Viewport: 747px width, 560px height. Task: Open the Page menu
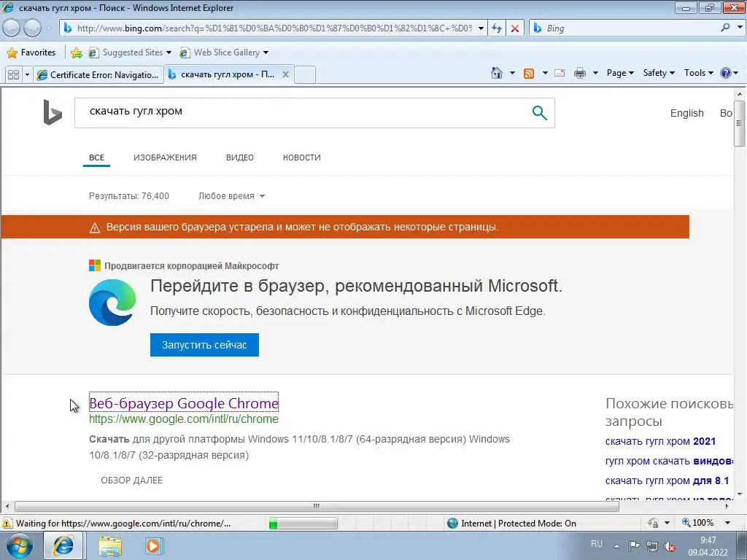[620, 73]
